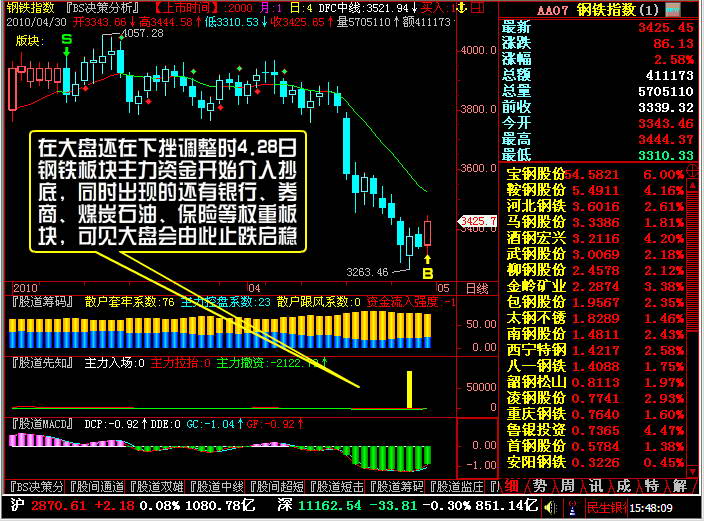704x521 pixels.
Task: Click the 日线 period selector label
Action: [x=476, y=288]
